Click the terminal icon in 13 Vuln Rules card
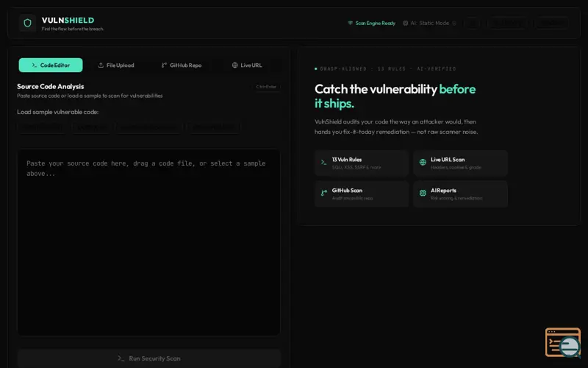 click(x=323, y=162)
